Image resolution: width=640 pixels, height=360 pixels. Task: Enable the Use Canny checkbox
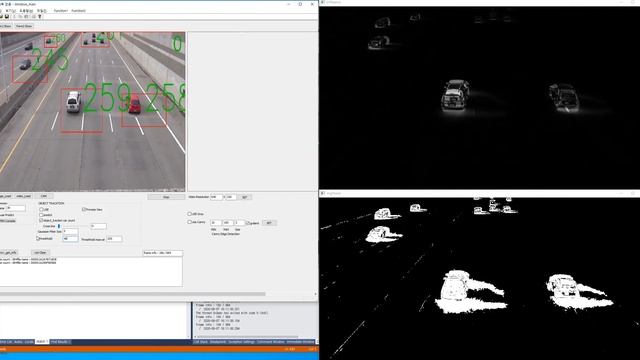pos(189,222)
